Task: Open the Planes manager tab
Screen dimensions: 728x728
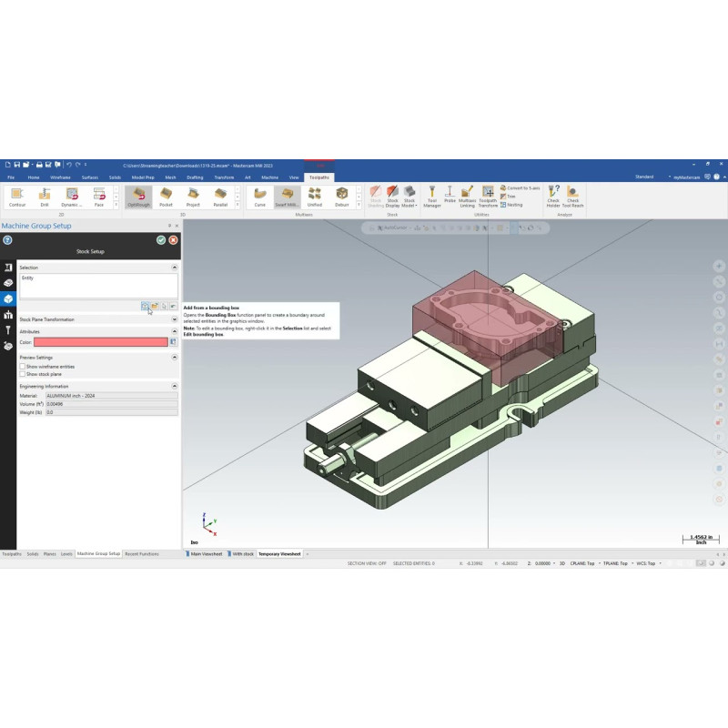Action: (x=49, y=553)
